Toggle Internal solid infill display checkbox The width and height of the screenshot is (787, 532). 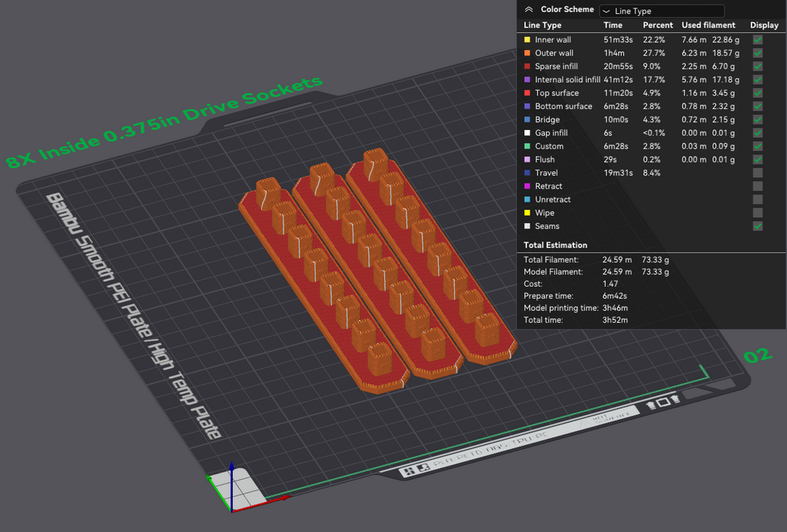[757, 79]
